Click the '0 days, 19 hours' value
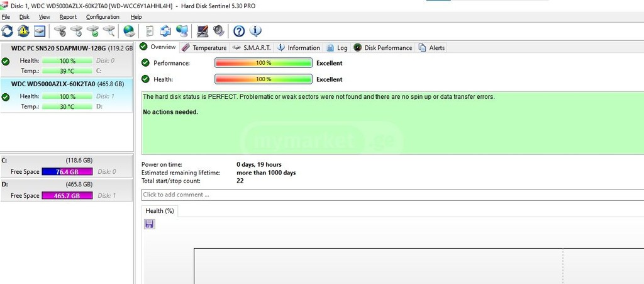The height and width of the screenshot is (284, 644). coord(259,165)
